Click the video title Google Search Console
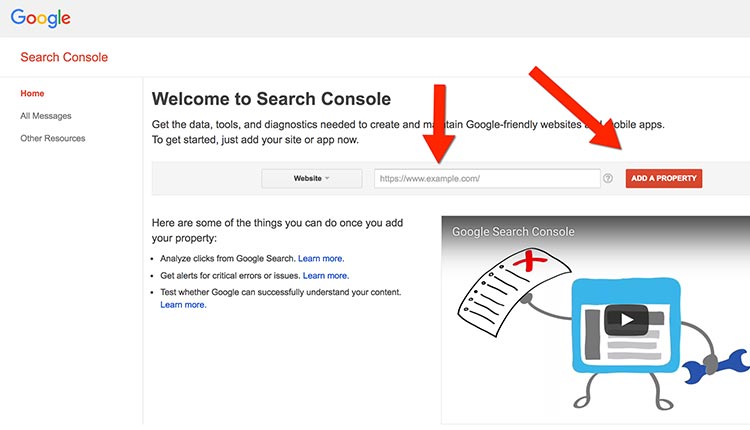Viewport: 750px width, 430px height. tap(513, 232)
